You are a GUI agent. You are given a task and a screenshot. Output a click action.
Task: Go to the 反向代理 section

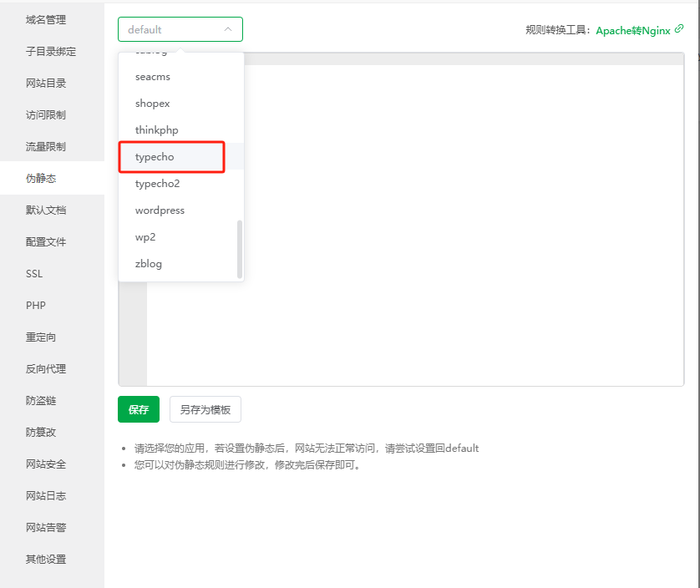click(45, 369)
